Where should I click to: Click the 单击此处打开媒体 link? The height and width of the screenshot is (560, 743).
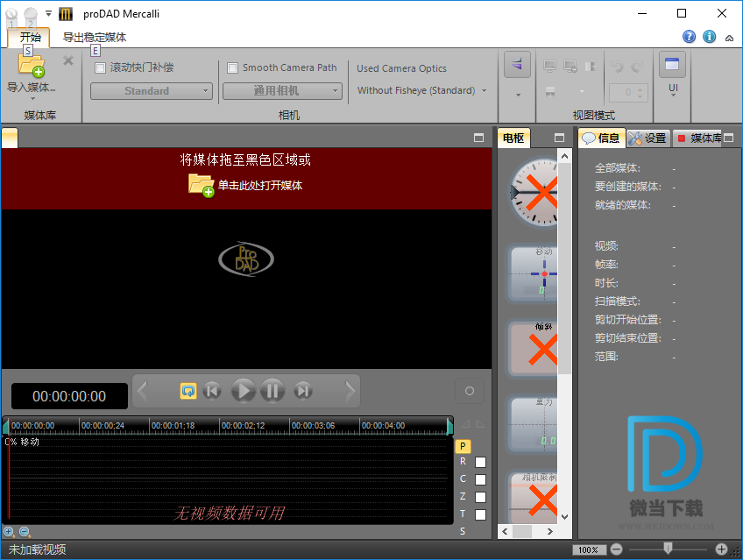(x=259, y=185)
